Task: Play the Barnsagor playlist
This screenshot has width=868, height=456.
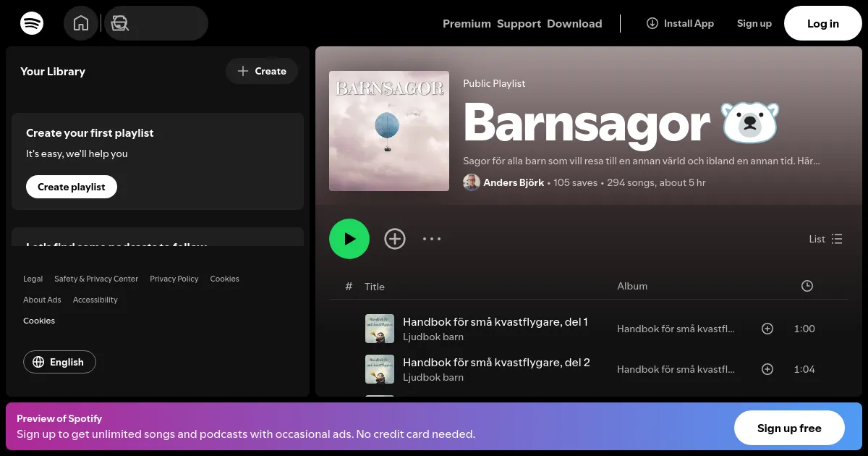Action: [x=349, y=239]
